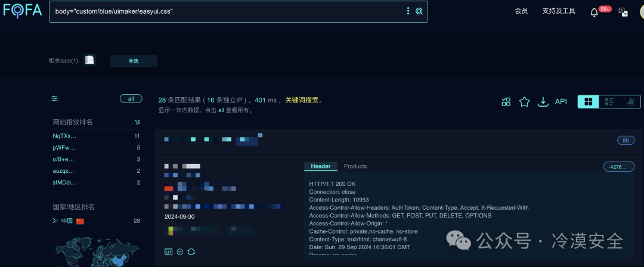This screenshot has height=267, width=644.
Task: Select fingerprint NqTXx… entry
Action: [64, 136]
